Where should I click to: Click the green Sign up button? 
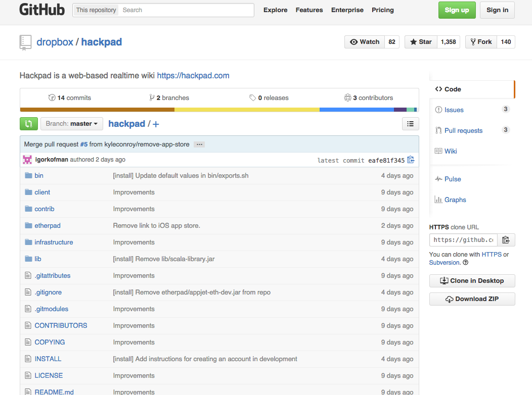pyautogui.click(x=457, y=10)
